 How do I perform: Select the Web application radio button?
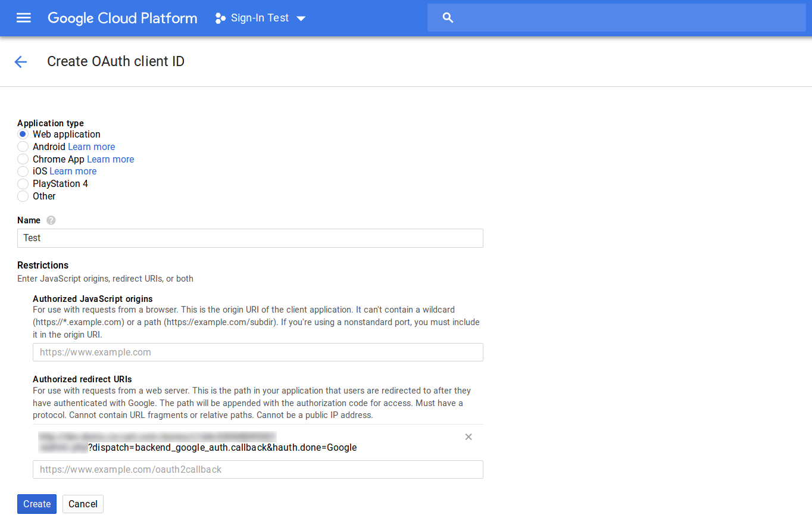tap(23, 135)
